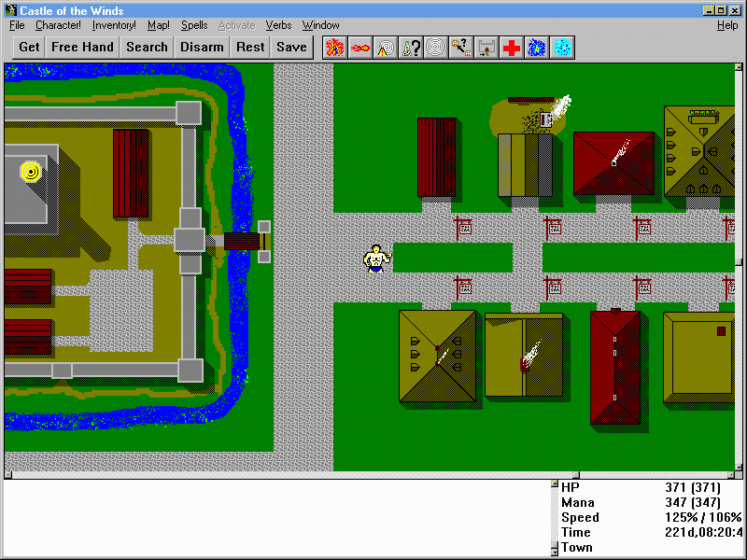Click the yellow spiral marker in castle
Image resolution: width=747 pixels, height=560 pixels.
click(31, 171)
